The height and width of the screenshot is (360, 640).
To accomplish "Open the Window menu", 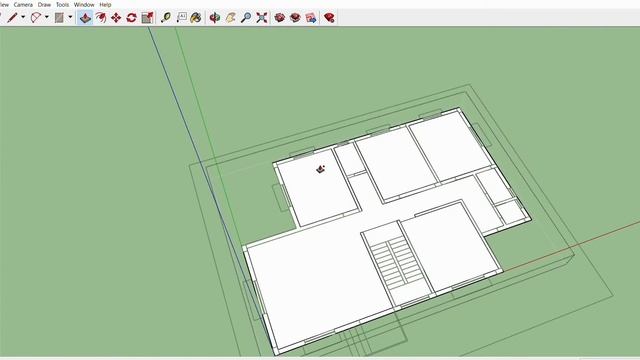I will pyautogui.click(x=84, y=4).
